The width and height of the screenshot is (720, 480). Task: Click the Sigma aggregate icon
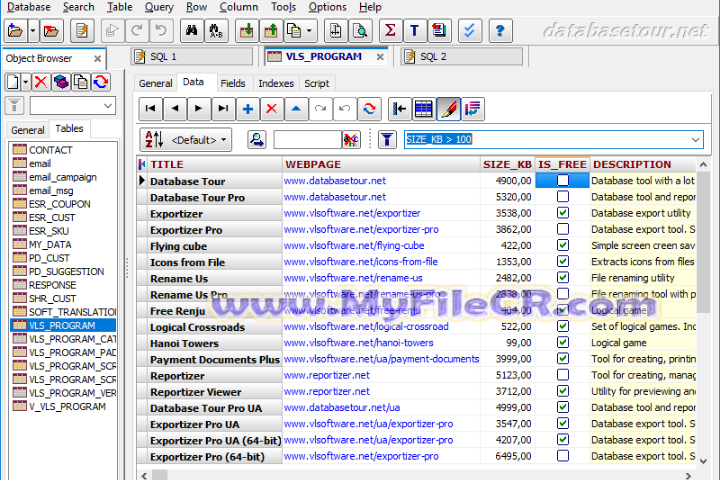(390, 31)
